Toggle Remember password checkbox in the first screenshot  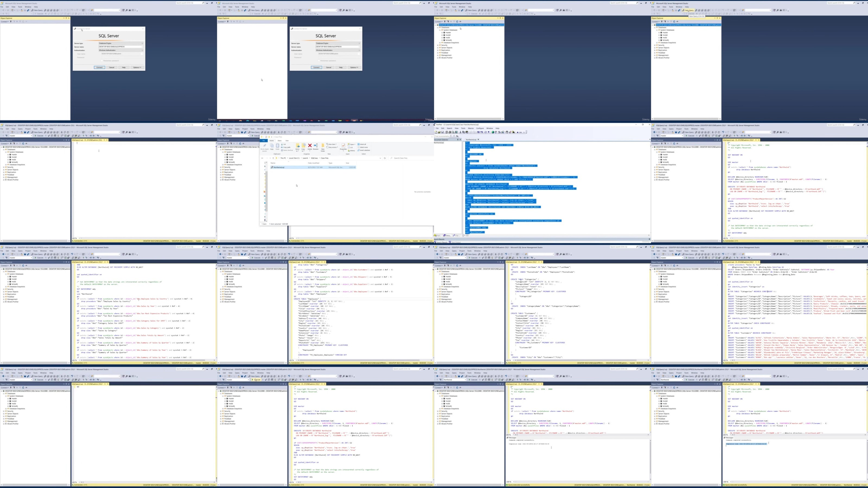[102, 61]
